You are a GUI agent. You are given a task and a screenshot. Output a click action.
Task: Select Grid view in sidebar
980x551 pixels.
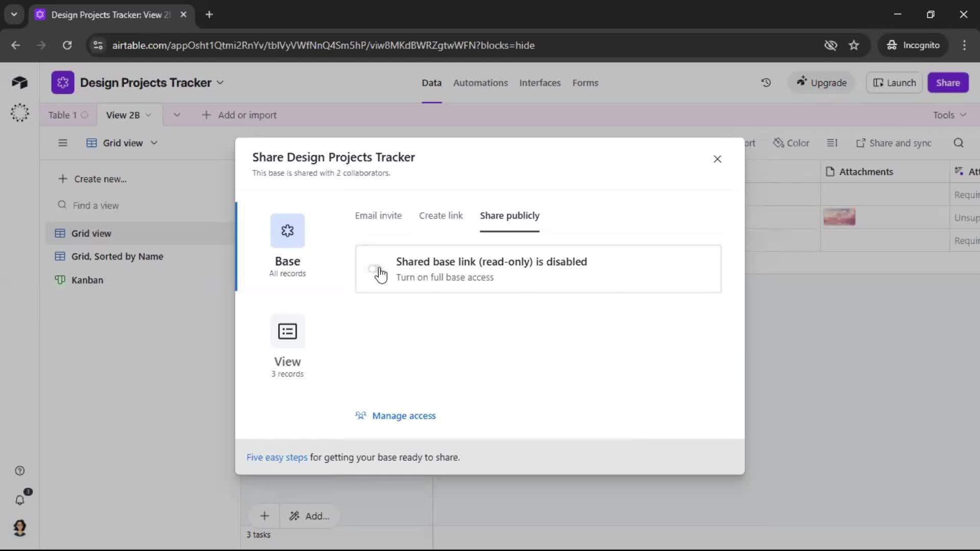pyautogui.click(x=140, y=234)
